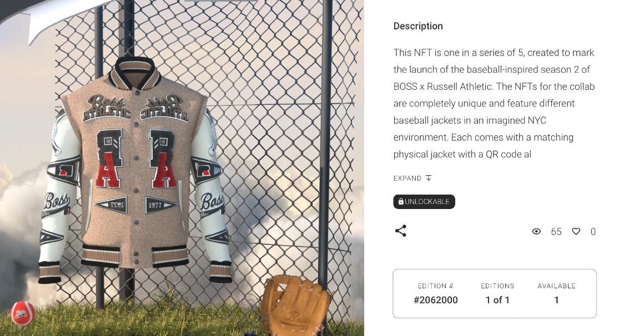
Task: Click the truncated description paragraph
Action: tap(494, 103)
